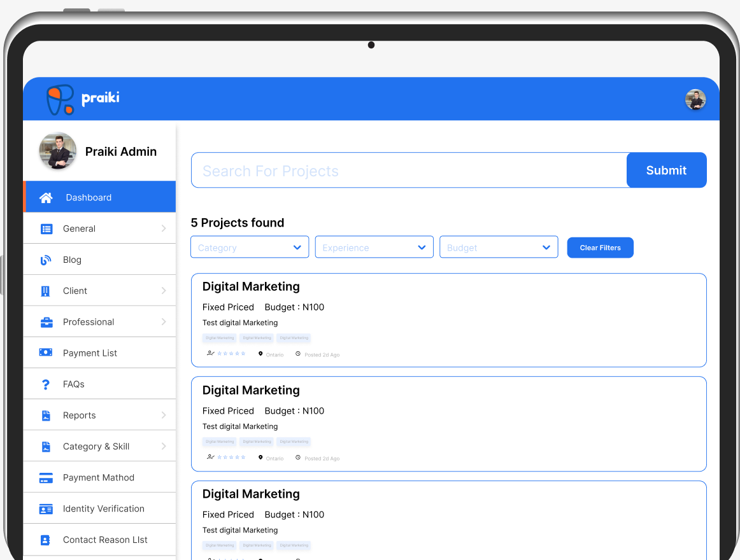Click the last tag in second project card
The height and width of the screenshot is (560, 740).
[x=294, y=442]
